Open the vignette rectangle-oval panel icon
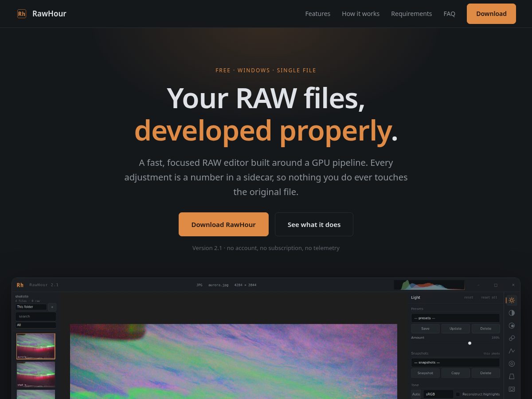This screenshot has height=399, width=532. point(512,389)
